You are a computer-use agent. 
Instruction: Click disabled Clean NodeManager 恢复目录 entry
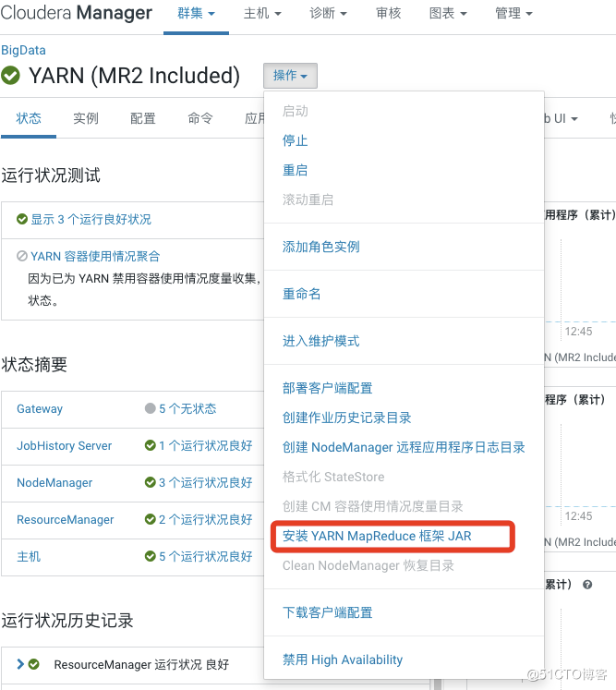(x=368, y=565)
